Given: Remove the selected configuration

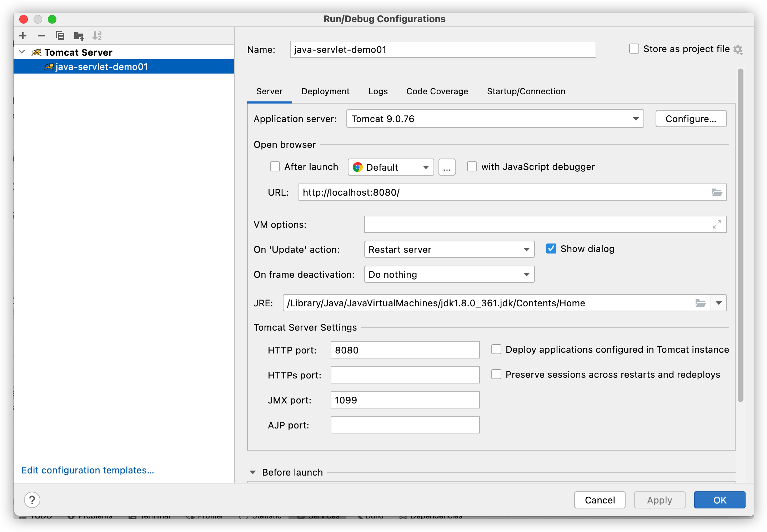Looking at the screenshot, I should pyautogui.click(x=41, y=36).
